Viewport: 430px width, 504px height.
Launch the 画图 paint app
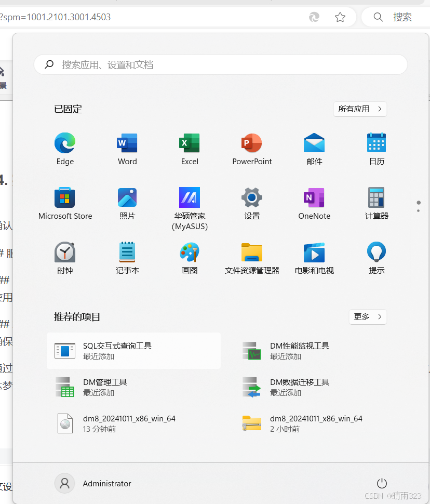tap(190, 258)
